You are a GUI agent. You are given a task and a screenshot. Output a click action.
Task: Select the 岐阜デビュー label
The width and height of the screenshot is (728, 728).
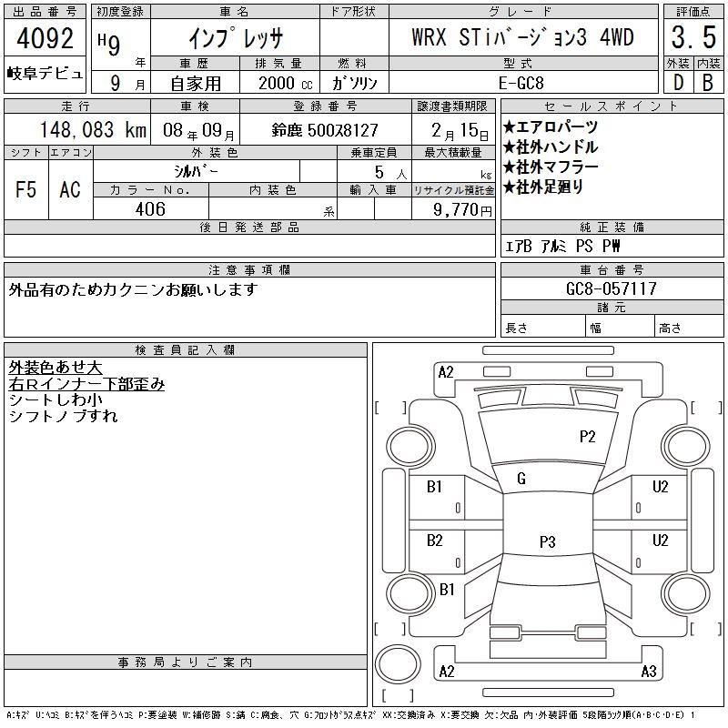(45, 74)
